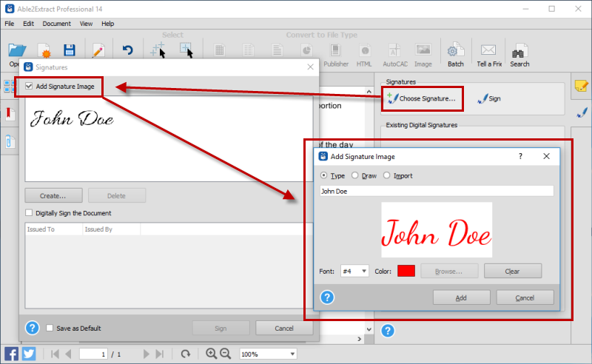This screenshot has width=592, height=364.
Task: Click Cancel in the Signatures dialog
Action: click(x=284, y=328)
